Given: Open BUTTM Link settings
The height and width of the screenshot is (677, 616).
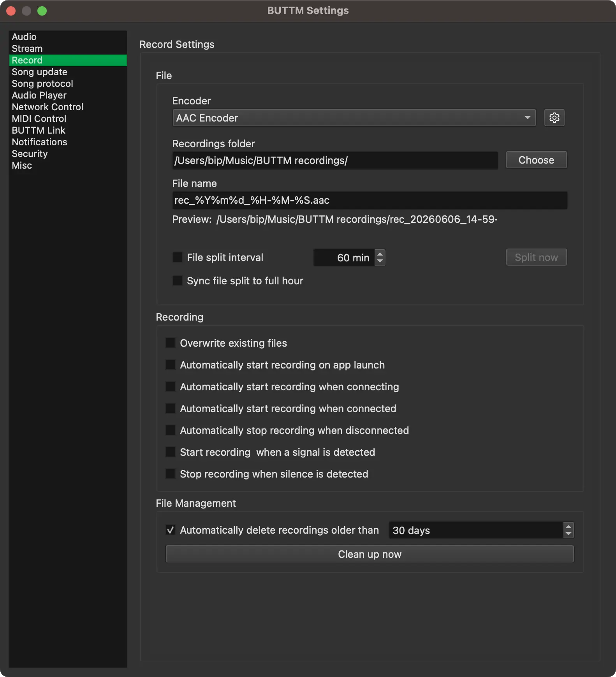Looking at the screenshot, I should click(x=68, y=130).
